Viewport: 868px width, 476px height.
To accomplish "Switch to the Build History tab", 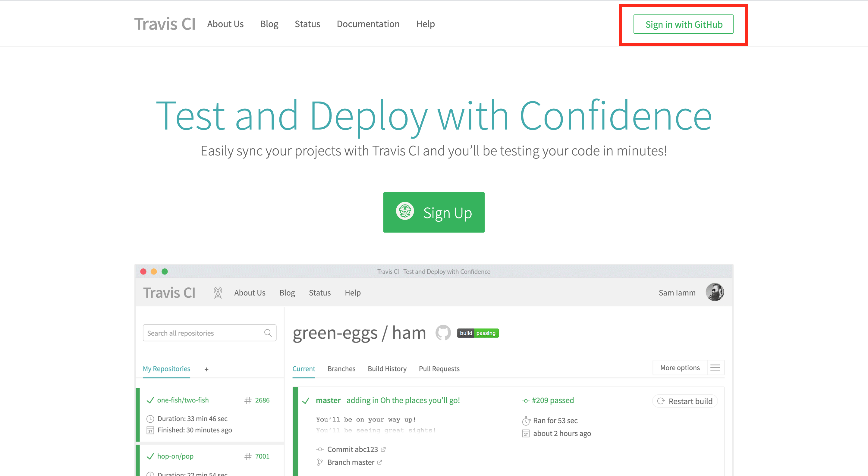I will point(387,368).
